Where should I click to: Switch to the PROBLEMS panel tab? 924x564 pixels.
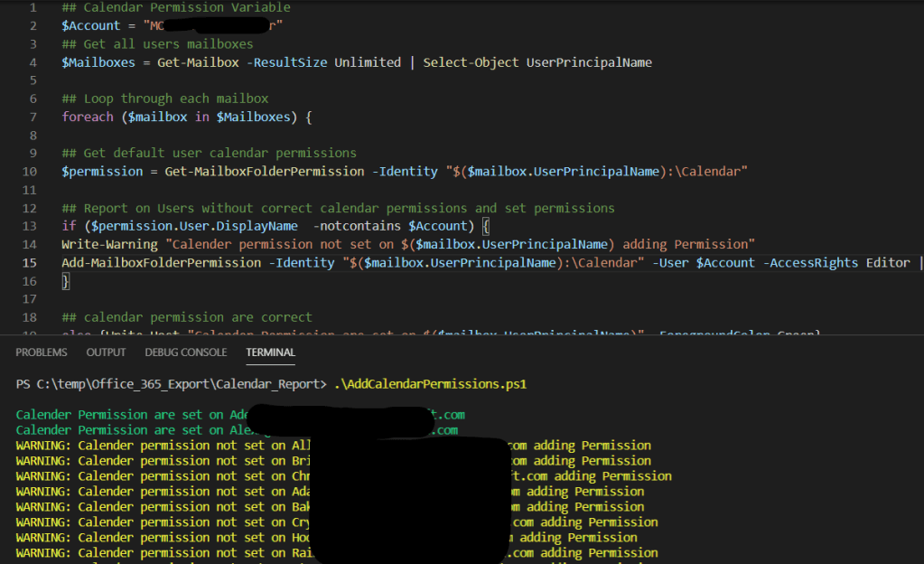click(42, 352)
